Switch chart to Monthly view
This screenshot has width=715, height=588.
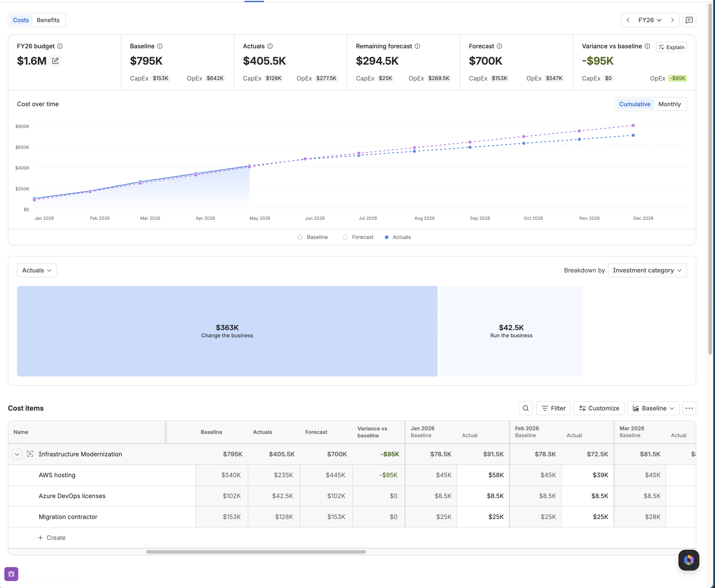pyautogui.click(x=669, y=104)
